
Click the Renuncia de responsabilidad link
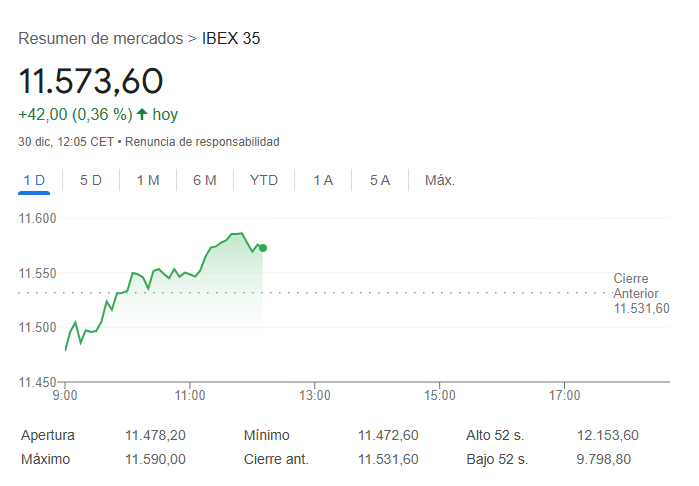[202, 142]
